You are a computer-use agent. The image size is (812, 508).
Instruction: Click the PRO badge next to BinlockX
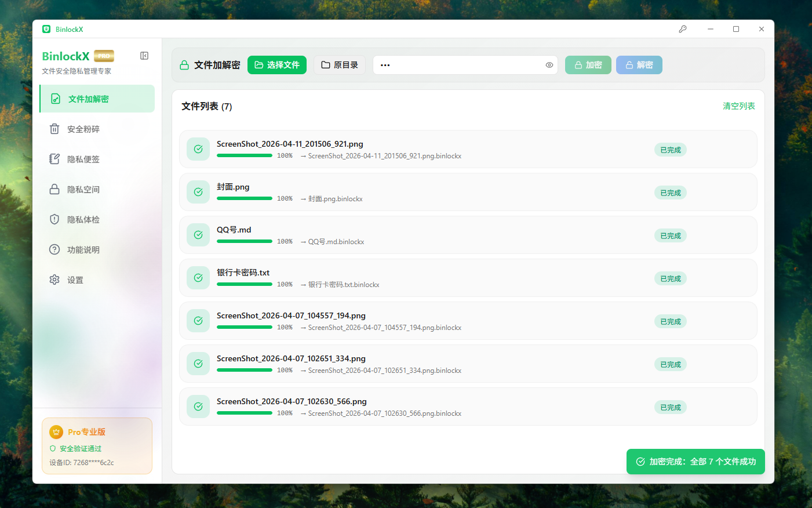pos(104,56)
